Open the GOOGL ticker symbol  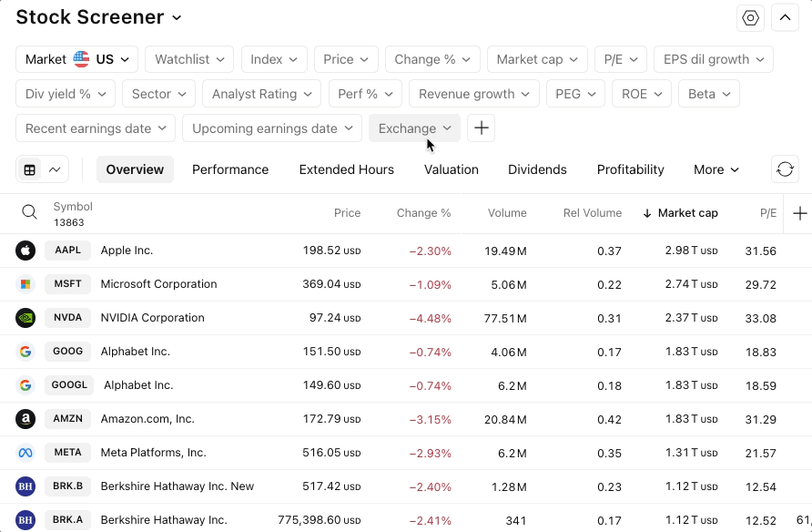[69, 385]
